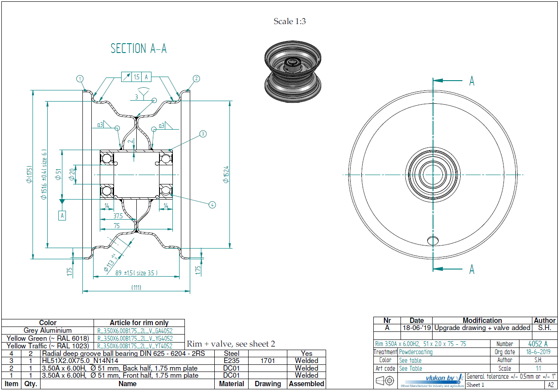The height and width of the screenshot is (392, 560).
Task: Open the Grey Aluminium article code GA4052
Action: tap(135, 331)
